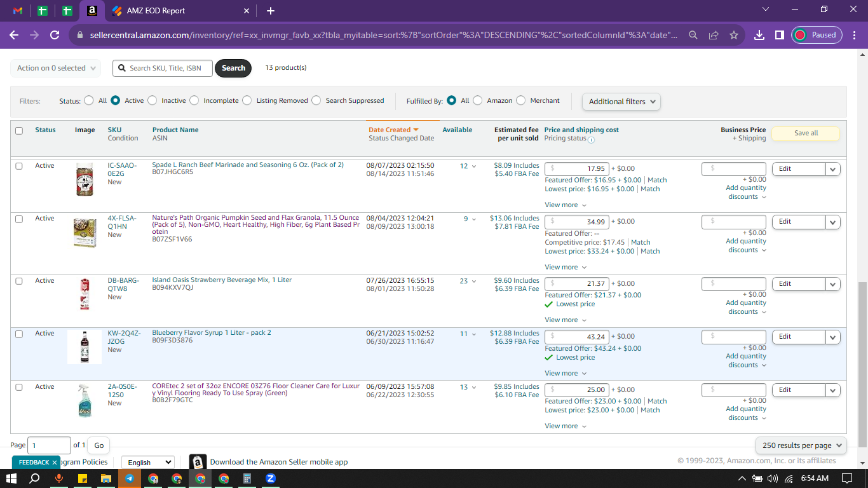
Task: Open Telegram from the taskbar
Action: (130, 478)
